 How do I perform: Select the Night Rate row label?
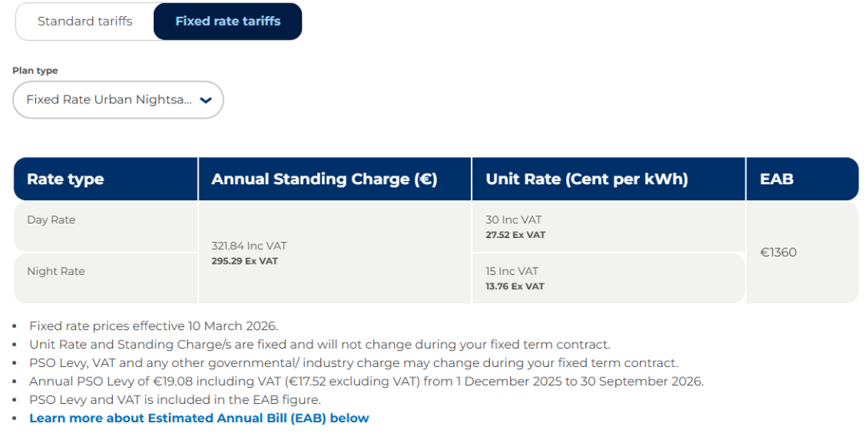56,272
